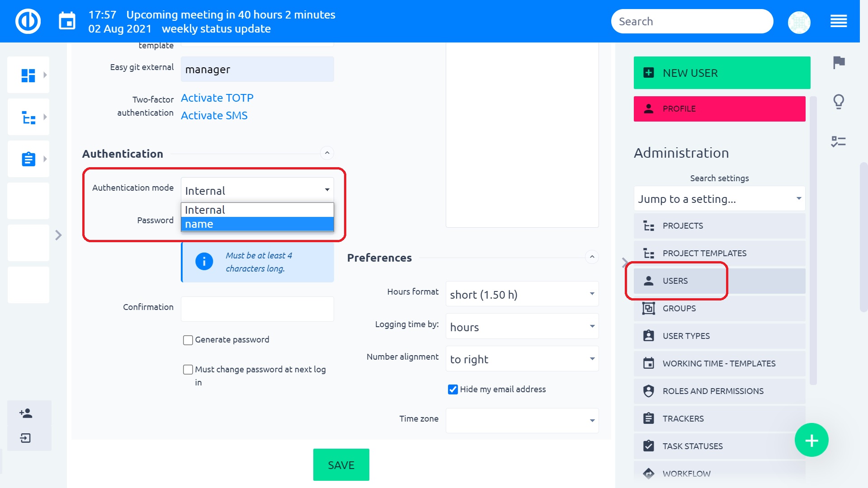868x488 pixels.
Task: Check Must change password at next login
Action: click(x=188, y=370)
